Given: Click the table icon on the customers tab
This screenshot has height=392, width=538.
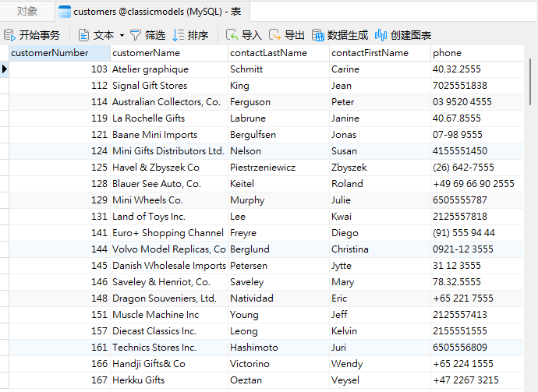Looking at the screenshot, I should coord(65,12).
